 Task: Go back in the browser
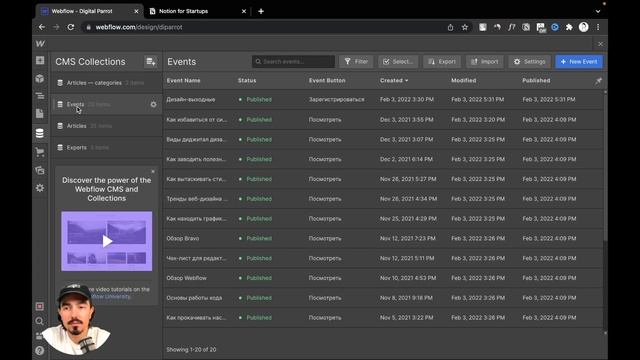point(42,27)
